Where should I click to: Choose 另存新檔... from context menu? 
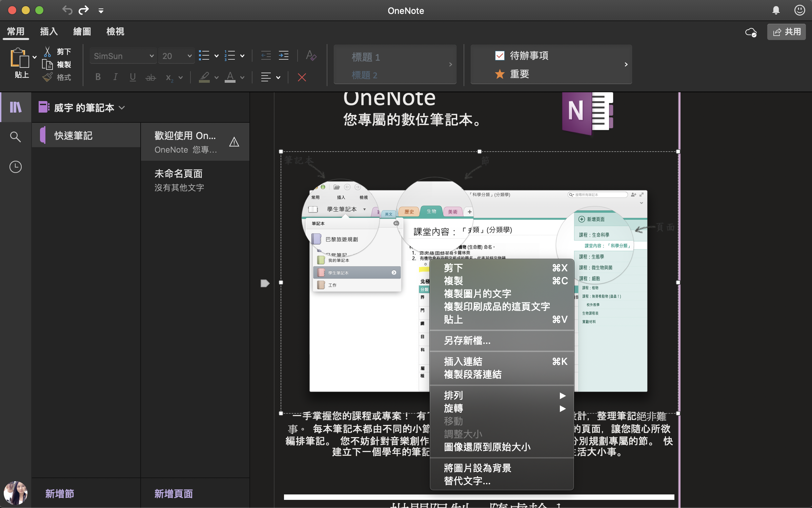(x=502, y=340)
